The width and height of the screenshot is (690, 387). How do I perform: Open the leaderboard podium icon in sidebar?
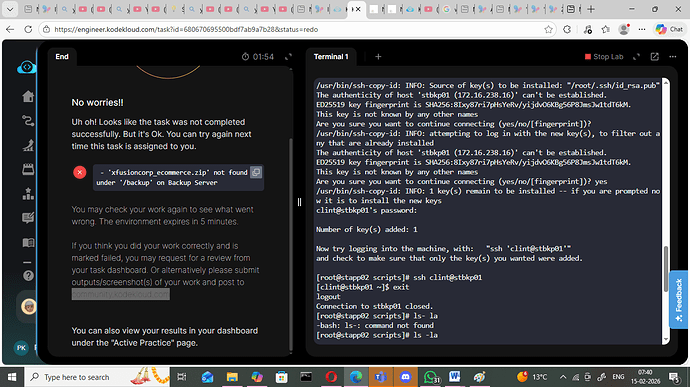[28, 193]
